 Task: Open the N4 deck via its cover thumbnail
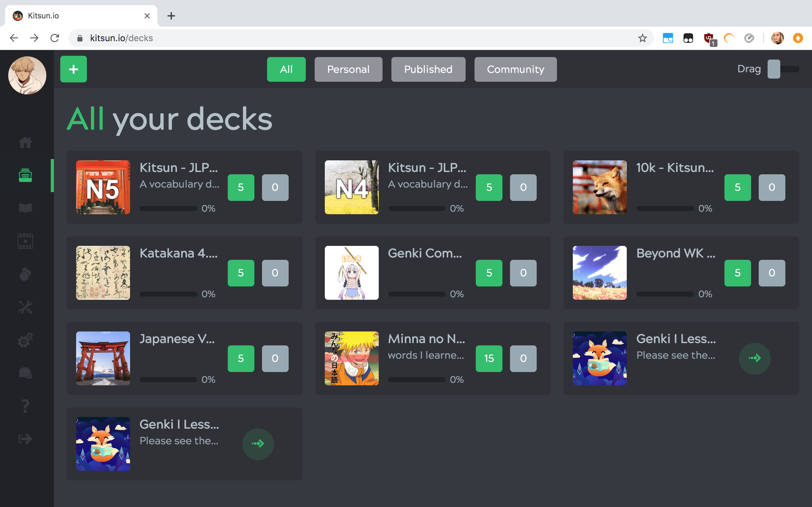[x=351, y=187]
